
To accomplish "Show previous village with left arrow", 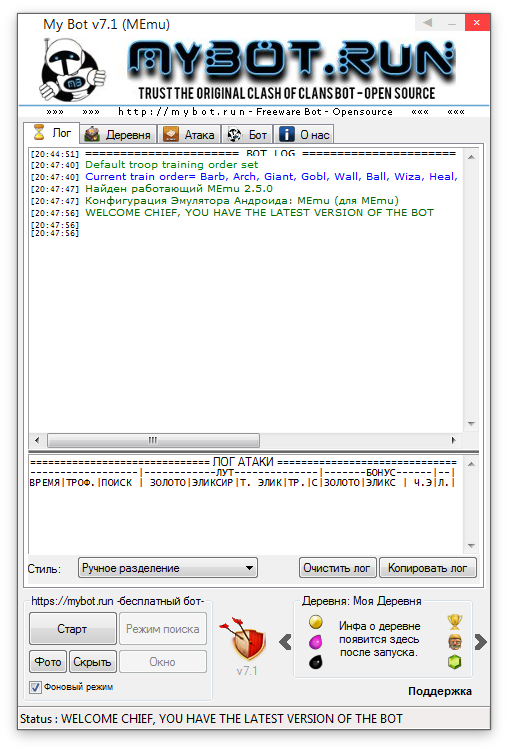I will click(x=285, y=642).
